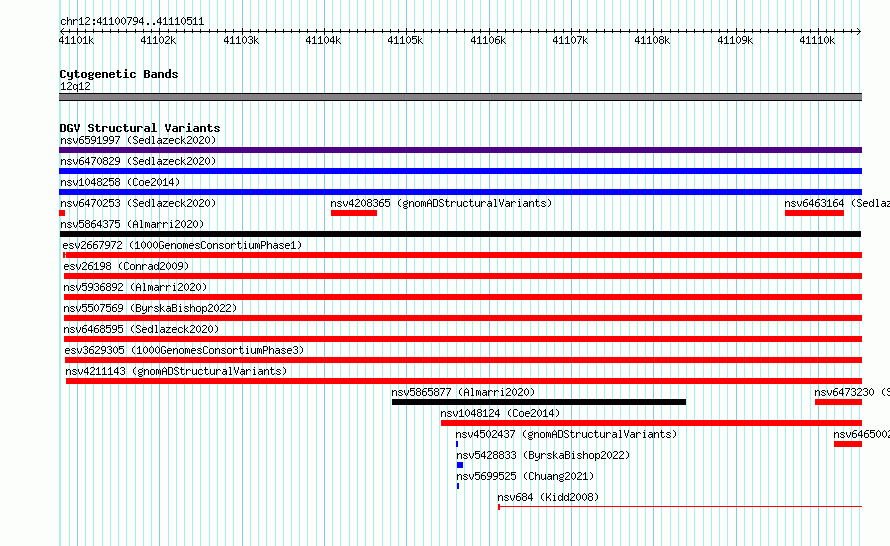Select the red nsv6463164 variant bar
Screen dimensions: 890x546
(815, 213)
